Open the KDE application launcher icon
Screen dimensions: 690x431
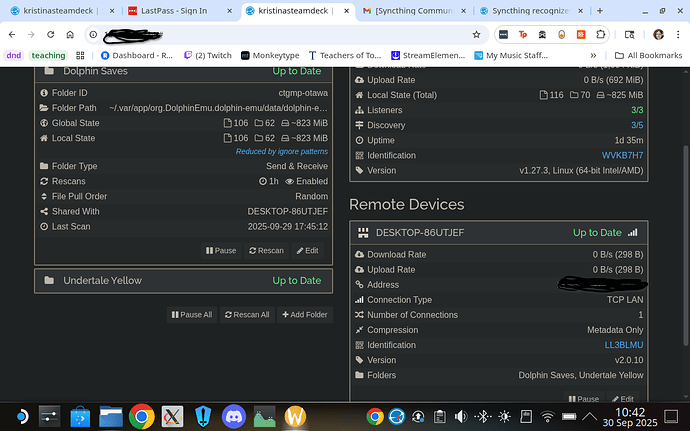pyautogui.click(x=22, y=416)
